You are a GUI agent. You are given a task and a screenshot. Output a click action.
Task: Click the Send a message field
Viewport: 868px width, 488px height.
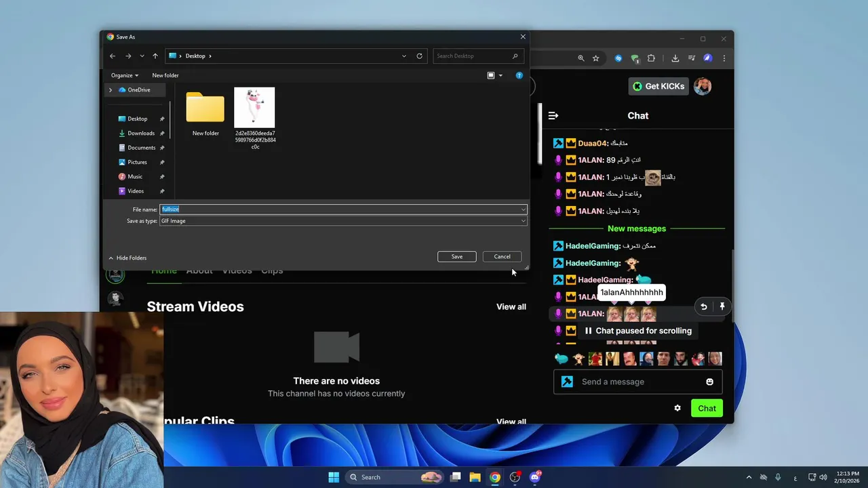click(637, 382)
